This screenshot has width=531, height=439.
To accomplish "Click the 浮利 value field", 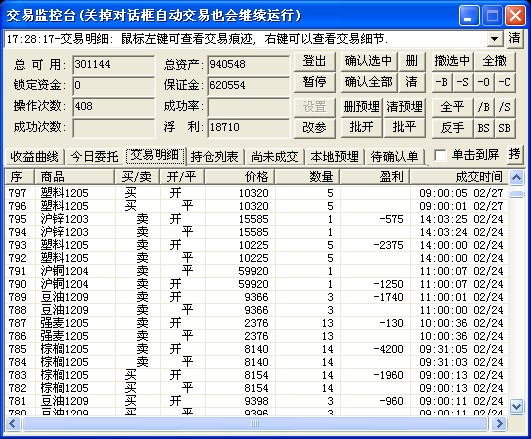I will coord(249,128).
